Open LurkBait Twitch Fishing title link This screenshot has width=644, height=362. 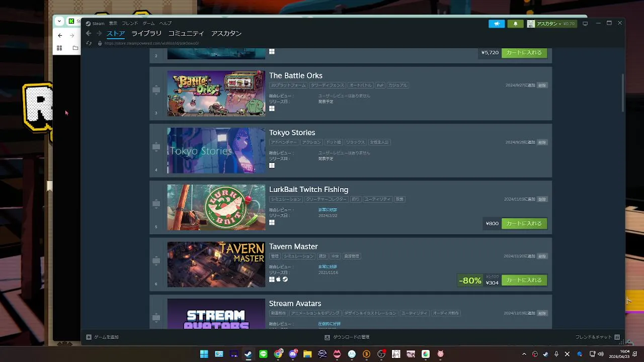[x=308, y=190]
